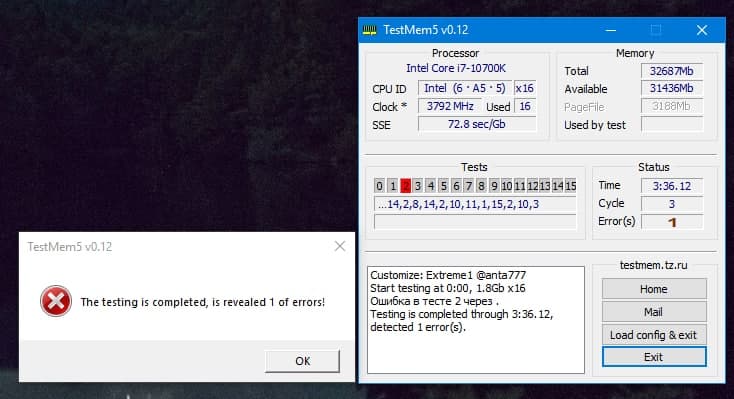Click the error dialog title TestMem5 v0.12
The width and height of the screenshot is (734, 399).
(x=70, y=247)
